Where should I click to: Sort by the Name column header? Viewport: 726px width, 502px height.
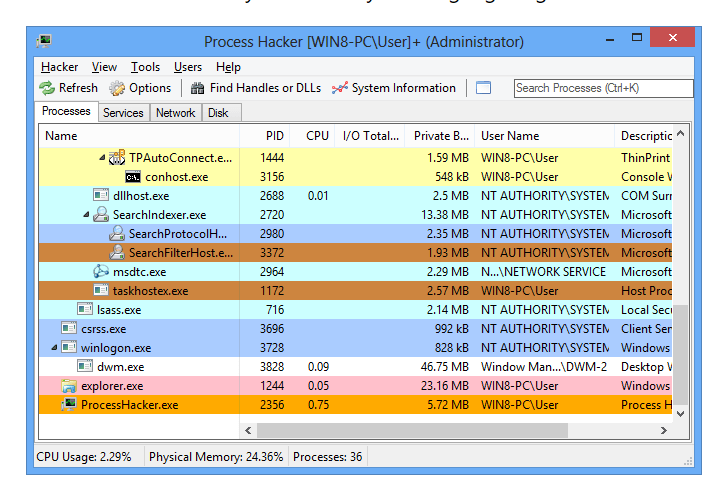139,136
